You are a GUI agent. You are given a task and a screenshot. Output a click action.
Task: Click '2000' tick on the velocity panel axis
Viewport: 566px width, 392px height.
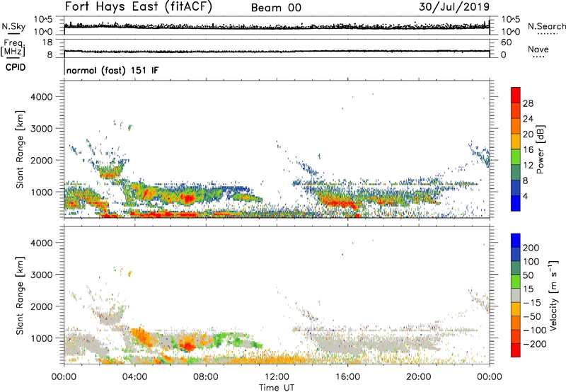pyautogui.click(x=42, y=306)
